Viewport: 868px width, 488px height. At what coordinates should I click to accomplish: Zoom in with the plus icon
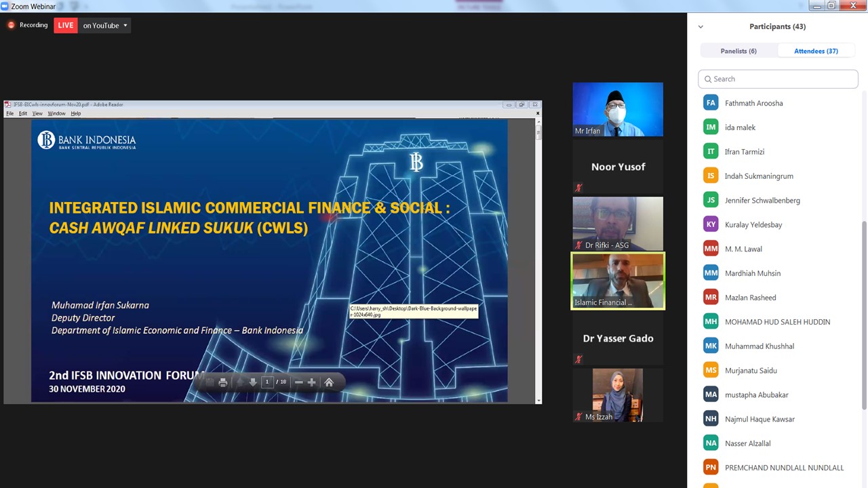coord(312,382)
